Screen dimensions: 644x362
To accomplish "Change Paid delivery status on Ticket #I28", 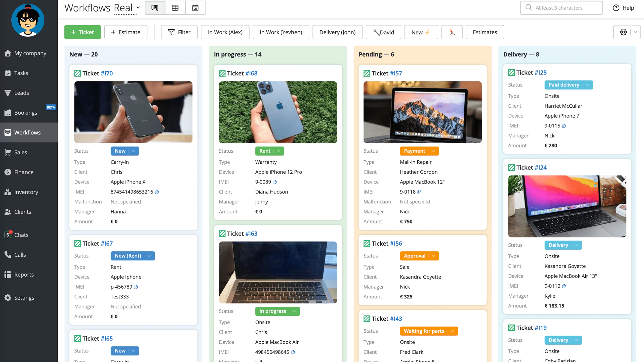I will click(569, 85).
